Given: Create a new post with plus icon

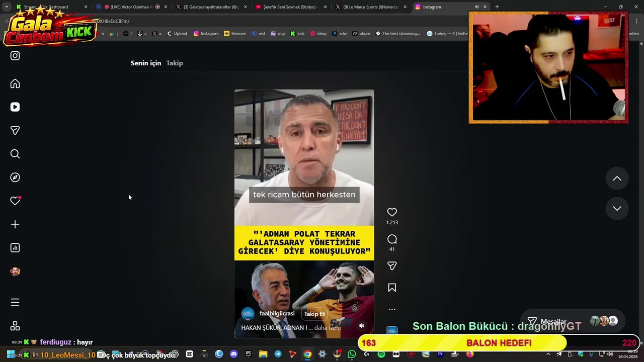Looking at the screenshot, I should click(x=15, y=224).
